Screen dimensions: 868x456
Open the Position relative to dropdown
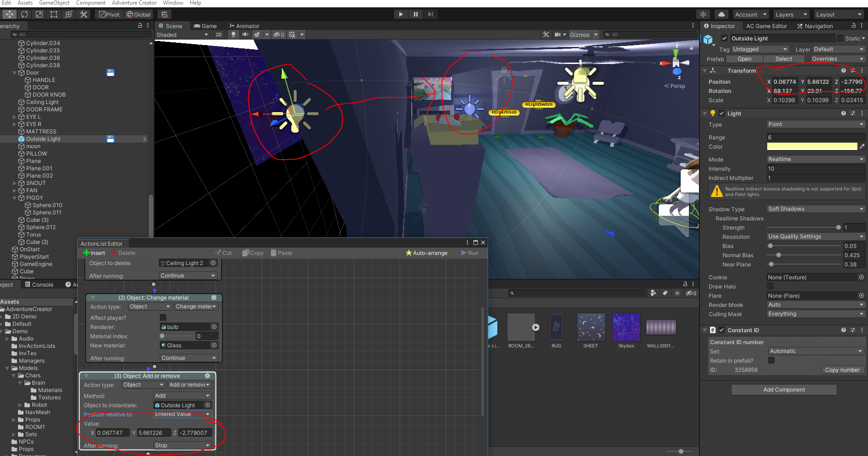182,414
